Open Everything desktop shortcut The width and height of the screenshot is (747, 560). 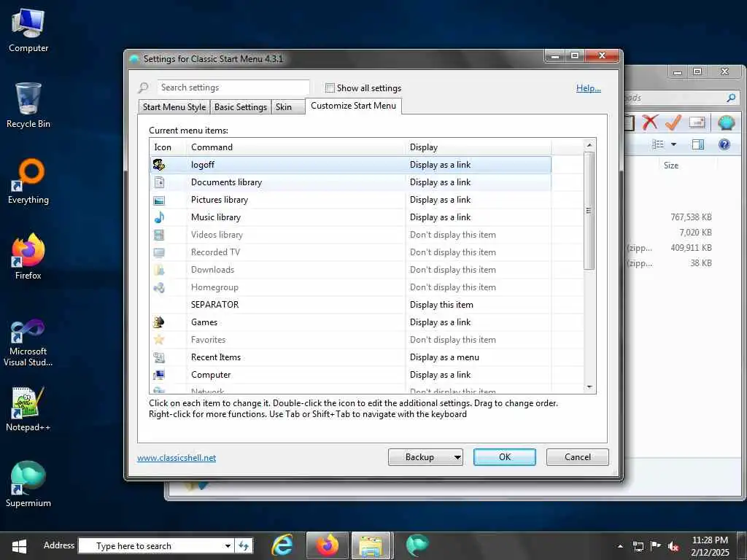(28, 182)
